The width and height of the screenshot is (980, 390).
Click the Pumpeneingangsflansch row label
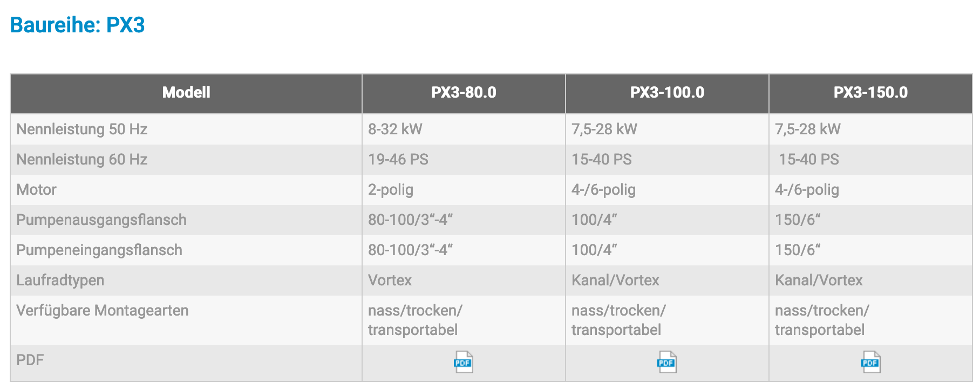pos(99,250)
